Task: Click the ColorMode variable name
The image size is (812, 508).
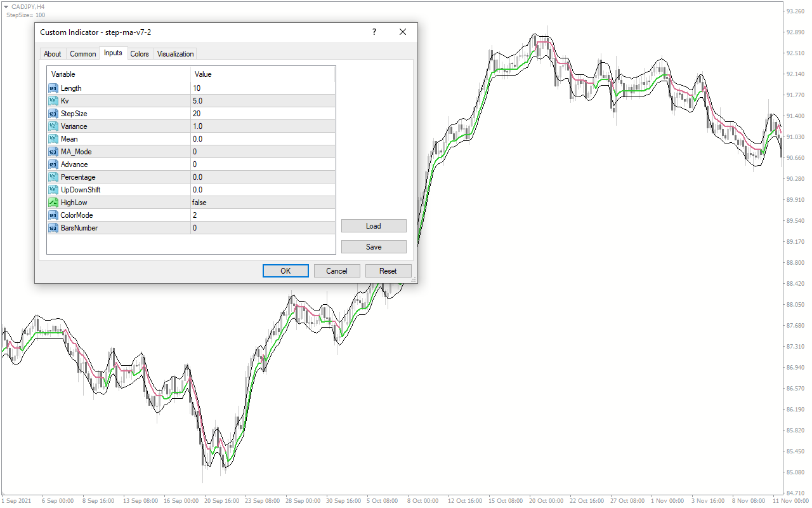Action: [77, 215]
